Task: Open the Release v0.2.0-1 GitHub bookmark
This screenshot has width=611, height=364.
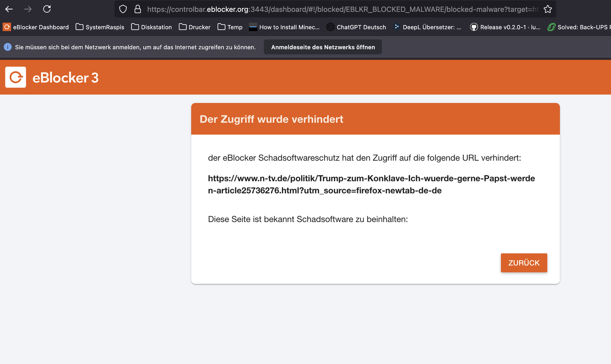Action: click(505, 27)
